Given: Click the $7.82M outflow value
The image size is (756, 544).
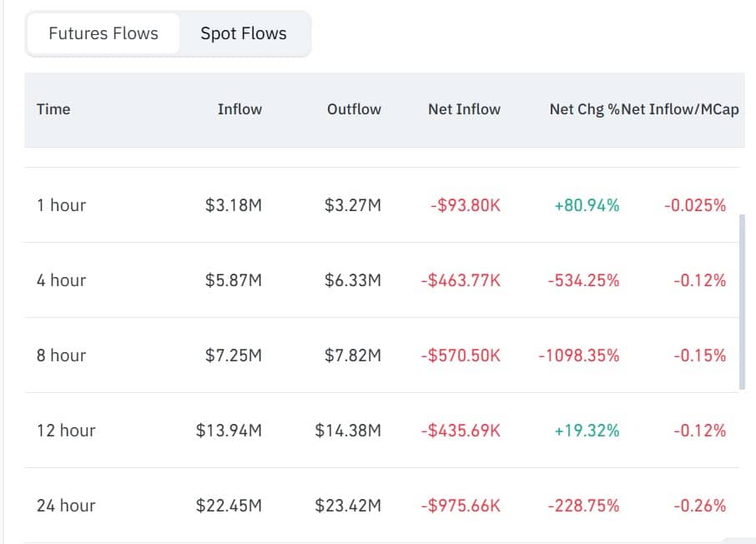Looking at the screenshot, I should [x=352, y=355].
